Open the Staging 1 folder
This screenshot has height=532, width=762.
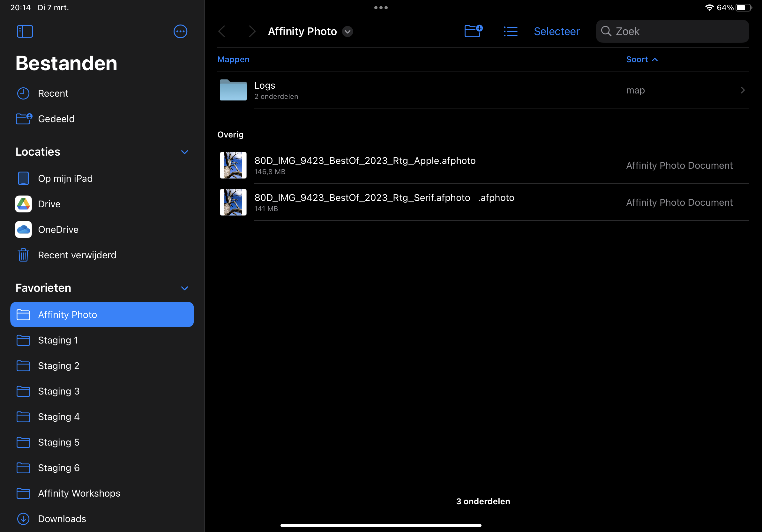(102, 340)
